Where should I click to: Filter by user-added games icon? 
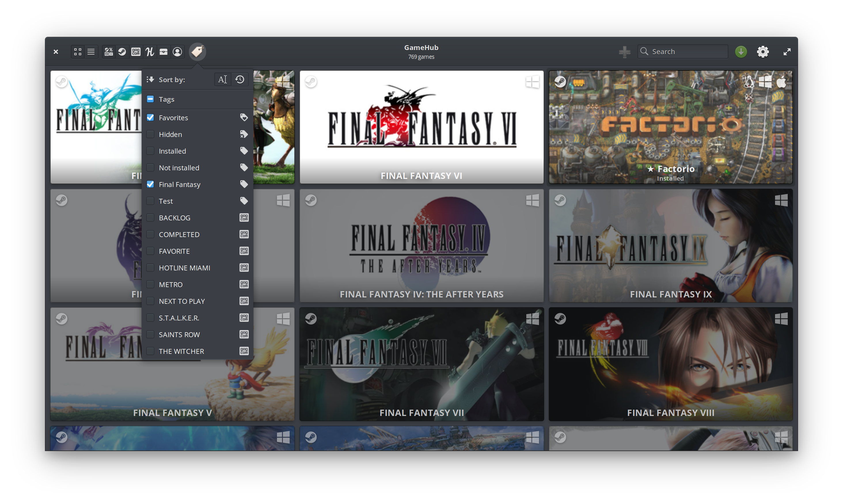click(x=177, y=51)
